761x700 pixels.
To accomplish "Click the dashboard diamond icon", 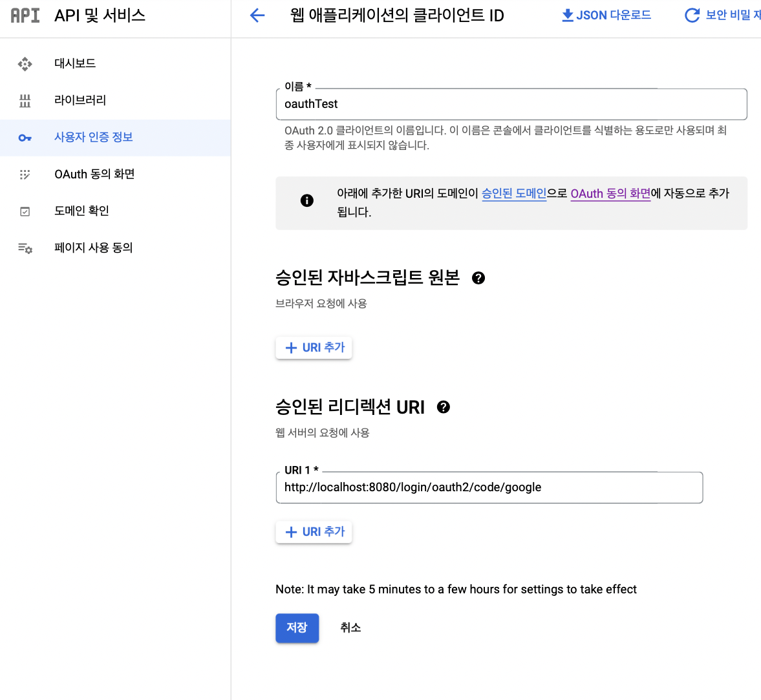I will (x=25, y=63).
